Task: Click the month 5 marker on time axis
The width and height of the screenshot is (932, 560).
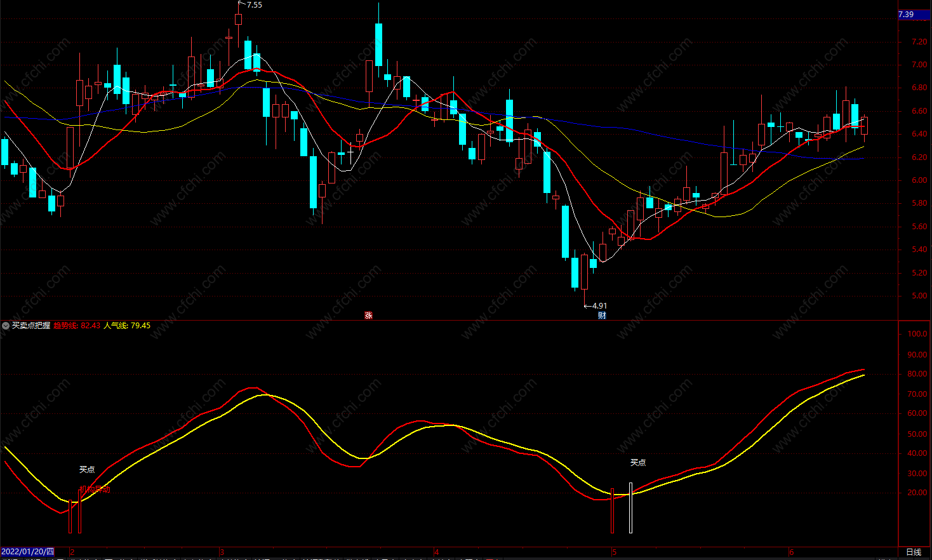Action: 615,552
